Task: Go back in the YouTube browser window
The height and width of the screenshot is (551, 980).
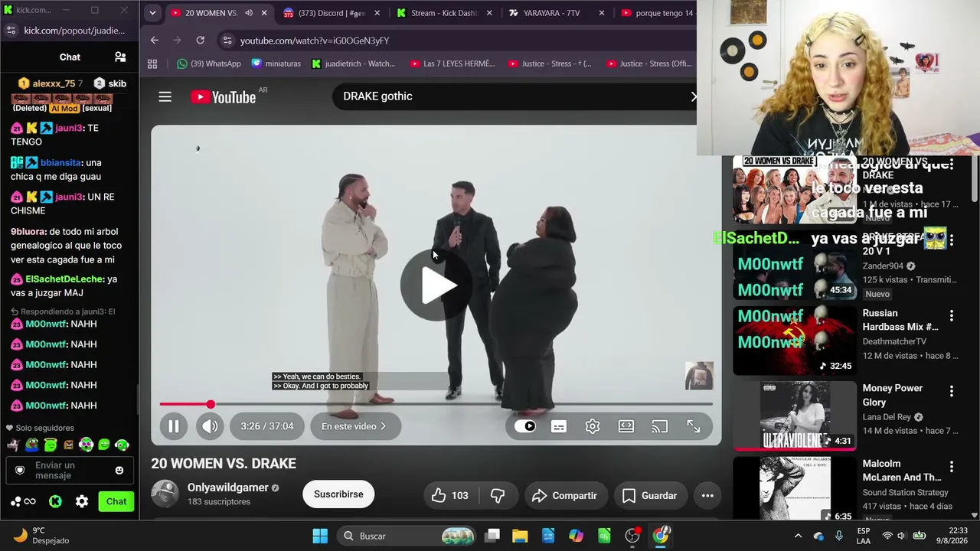Action: tap(155, 41)
